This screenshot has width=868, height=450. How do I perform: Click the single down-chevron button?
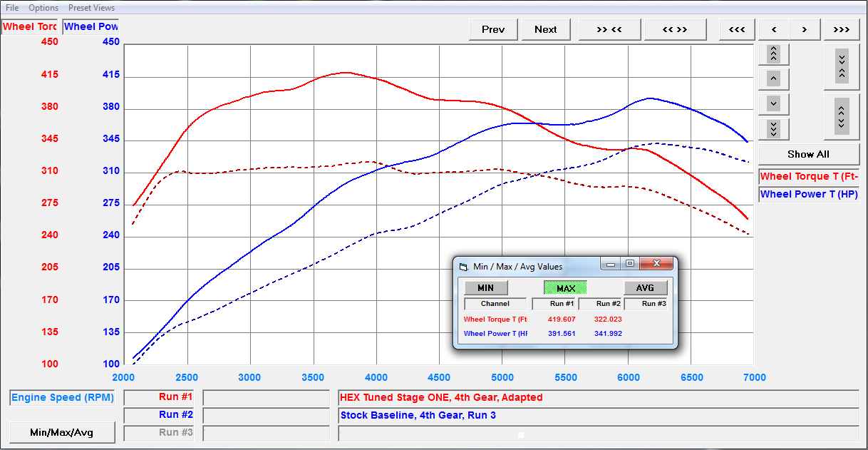pos(774,103)
